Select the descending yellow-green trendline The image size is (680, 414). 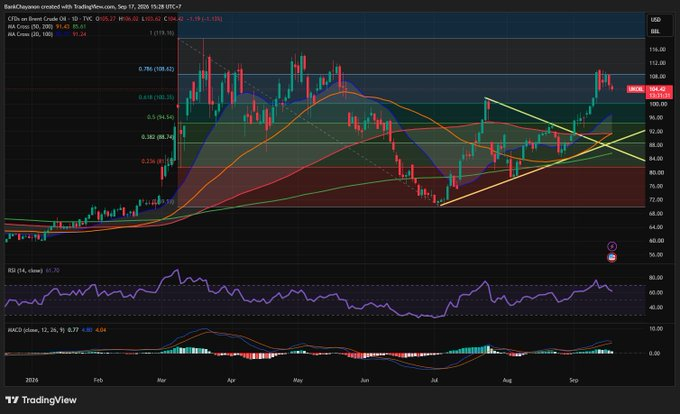pos(564,129)
